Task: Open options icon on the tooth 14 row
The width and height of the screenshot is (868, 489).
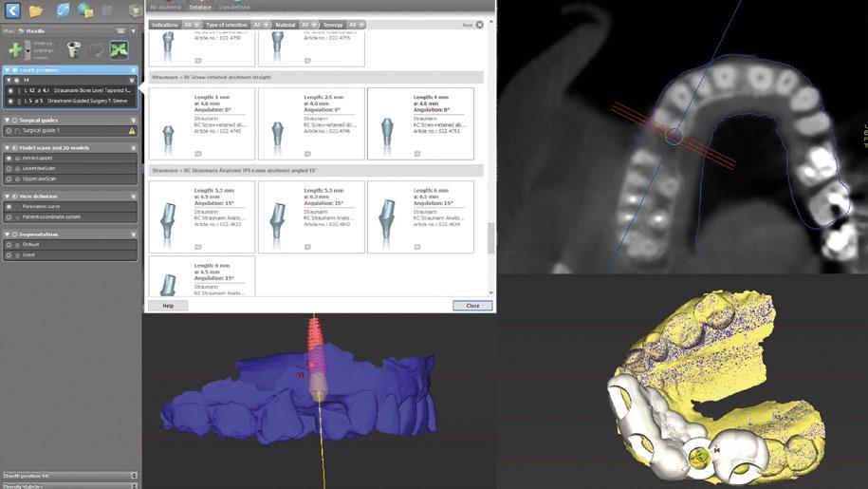Action: (x=132, y=81)
